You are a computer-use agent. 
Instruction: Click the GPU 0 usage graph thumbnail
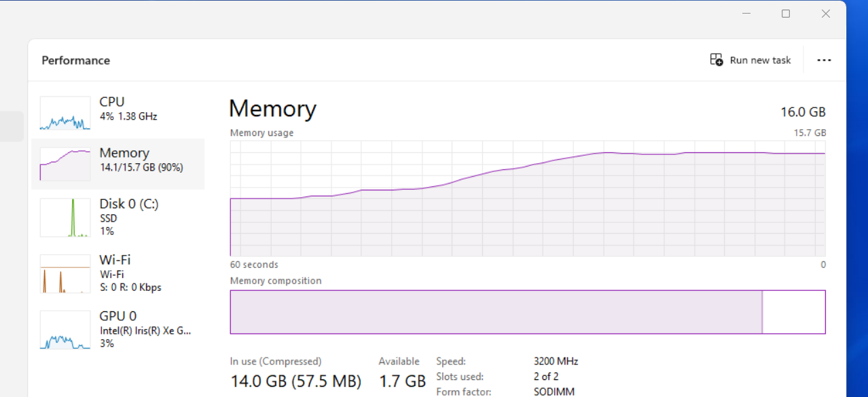pyautogui.click(x=65, y=330)
